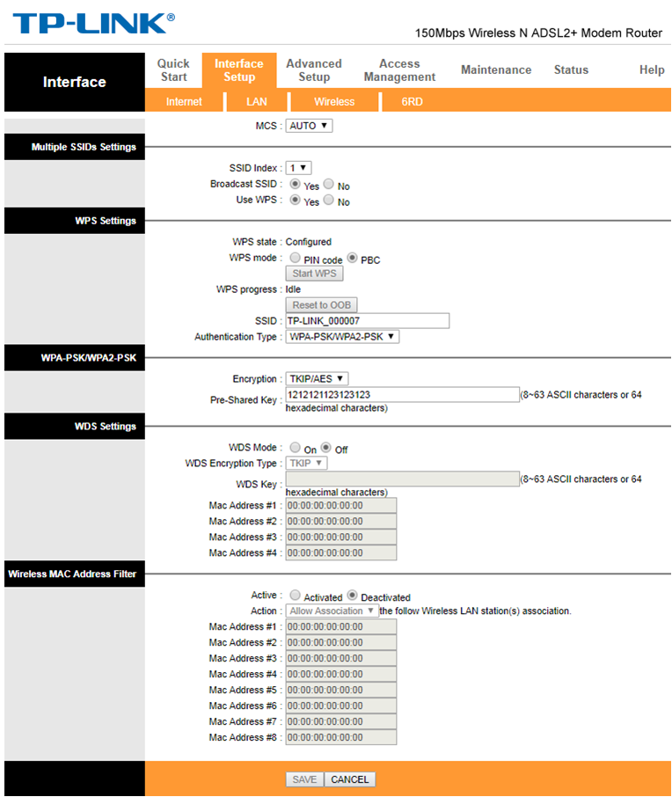Set Broadcast SSID to No
The width and height of the screenshot is (672, 797).
[x=329, y=185]
